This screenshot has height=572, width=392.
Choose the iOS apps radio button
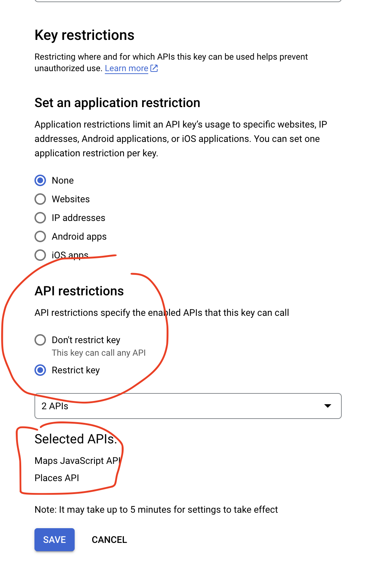click(x=40, y=255)
